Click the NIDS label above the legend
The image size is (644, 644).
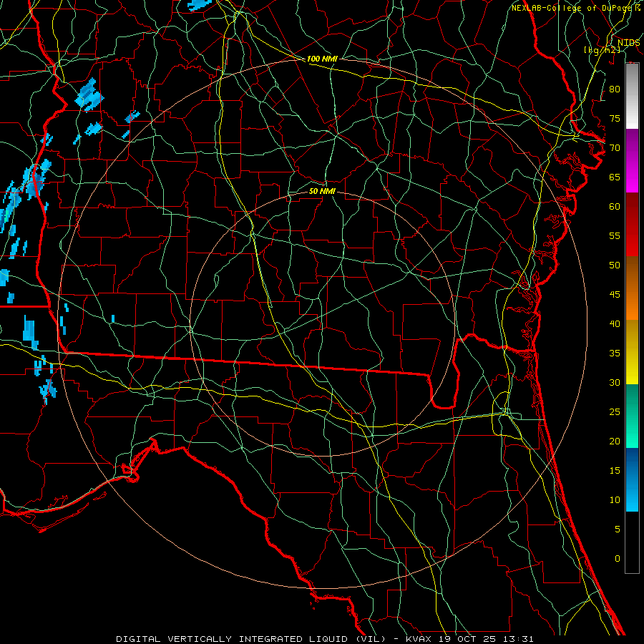(628, 43)
